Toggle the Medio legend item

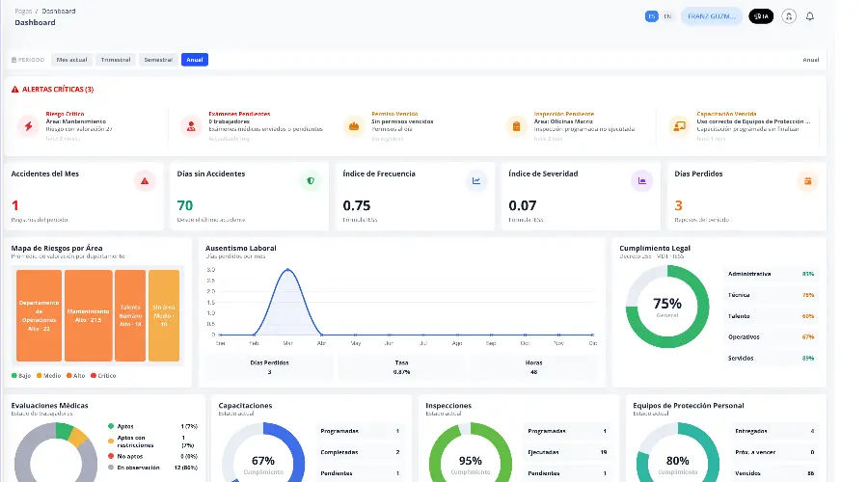click(x=49, y=375)
